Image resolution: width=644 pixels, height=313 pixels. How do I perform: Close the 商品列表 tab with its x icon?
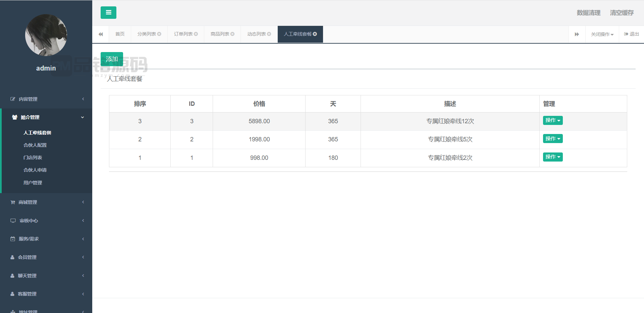tap(232, 34)
